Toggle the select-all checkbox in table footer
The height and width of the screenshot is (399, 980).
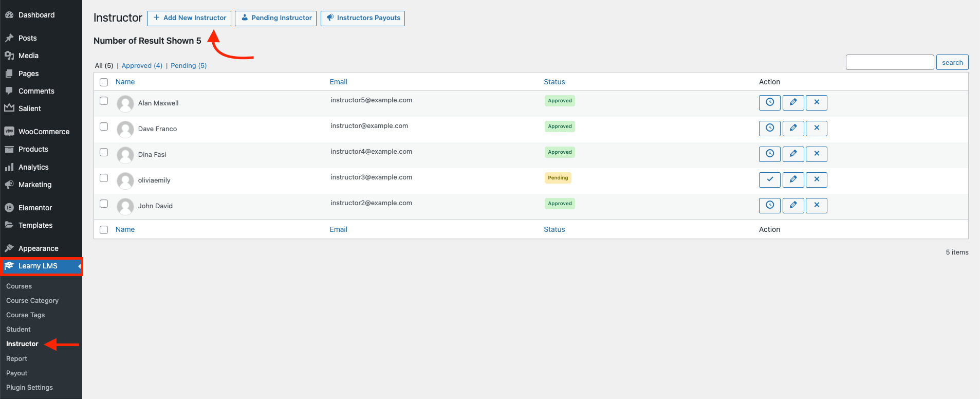(x=104, y=230)
